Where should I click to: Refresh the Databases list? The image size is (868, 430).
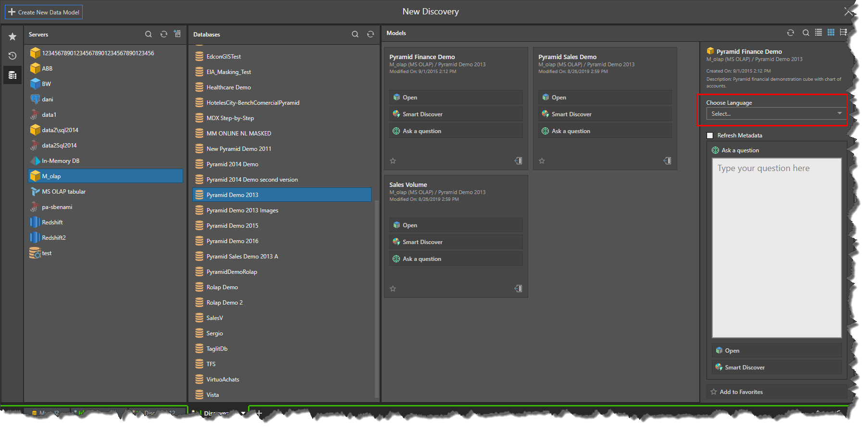pyautogui.click(x=371, y=34)
